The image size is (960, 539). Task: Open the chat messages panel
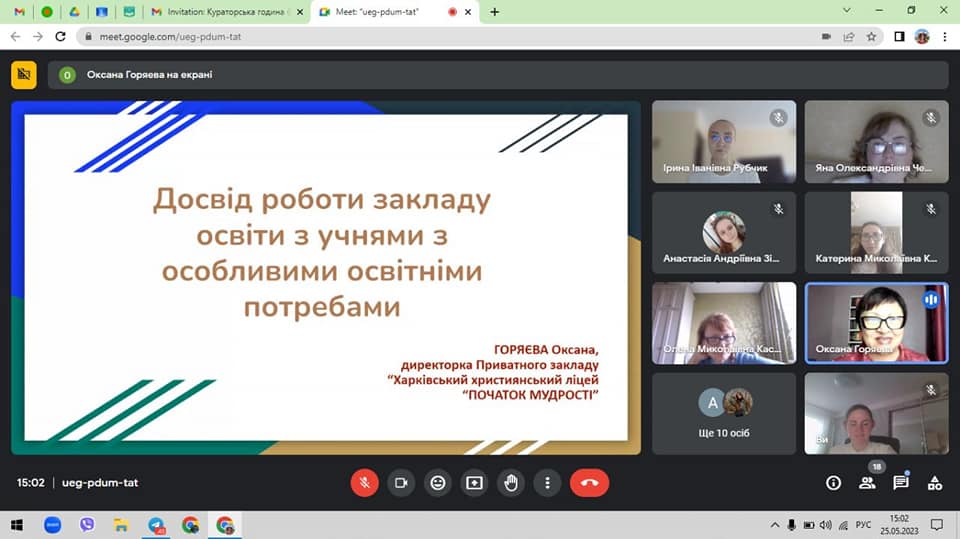(900, 483)
